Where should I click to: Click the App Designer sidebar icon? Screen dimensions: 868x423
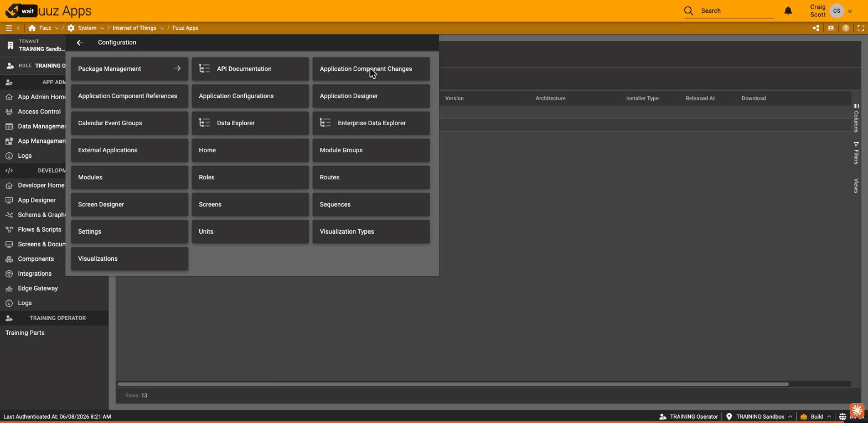click(x=9, y=200)
